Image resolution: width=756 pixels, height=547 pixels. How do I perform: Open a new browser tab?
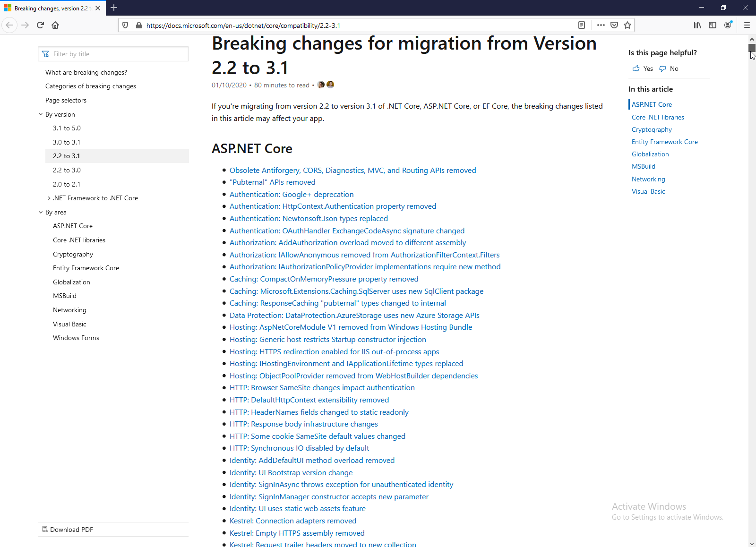click(114, 8)
